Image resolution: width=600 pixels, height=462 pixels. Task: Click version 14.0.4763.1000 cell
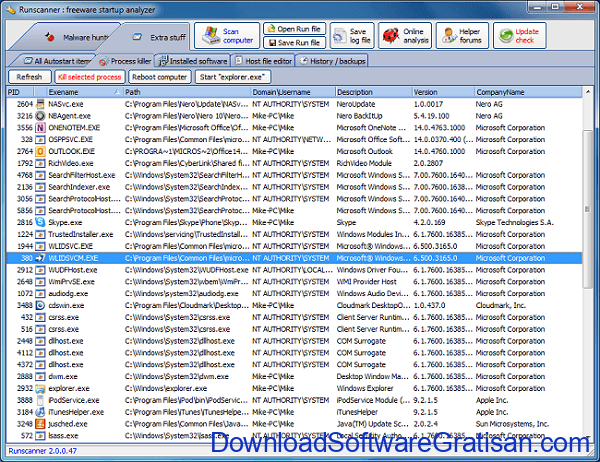439,128
